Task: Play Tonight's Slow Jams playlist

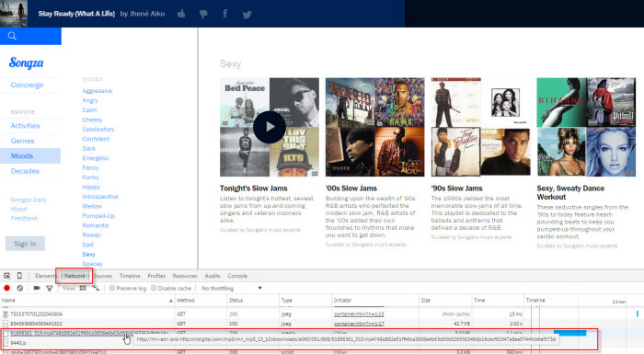Action: pos(270,127)
